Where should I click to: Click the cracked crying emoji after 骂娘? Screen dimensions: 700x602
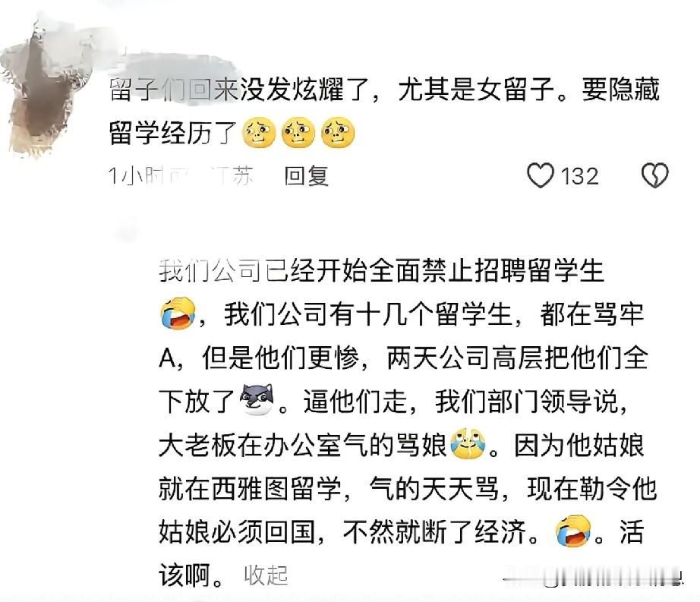pos(468,444)
